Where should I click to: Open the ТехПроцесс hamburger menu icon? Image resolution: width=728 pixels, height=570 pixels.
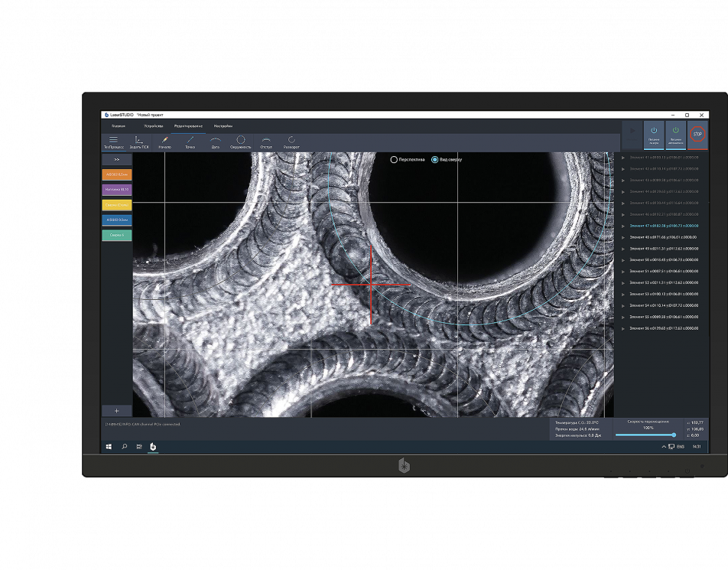[x=113, y=139]
